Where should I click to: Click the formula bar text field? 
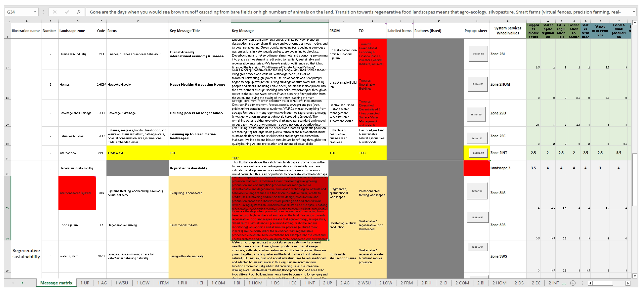[350, 12]
